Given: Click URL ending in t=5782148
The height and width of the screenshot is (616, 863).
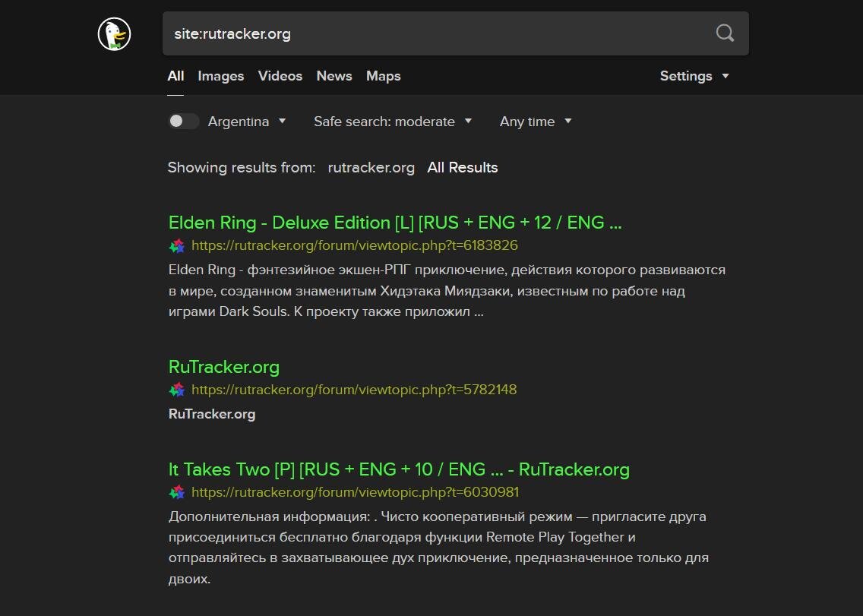Looking at the screenshot, I should coord(354,390).
